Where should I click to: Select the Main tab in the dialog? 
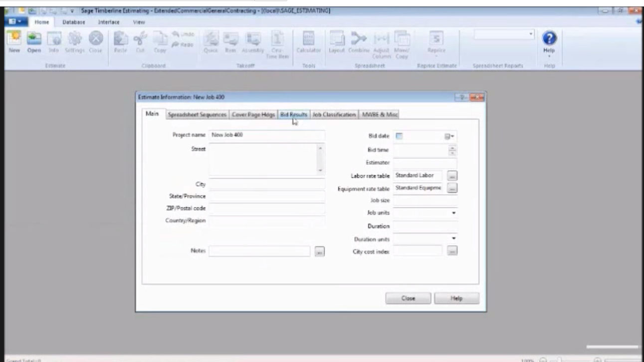pyautogui.click(x=152, y=114)
